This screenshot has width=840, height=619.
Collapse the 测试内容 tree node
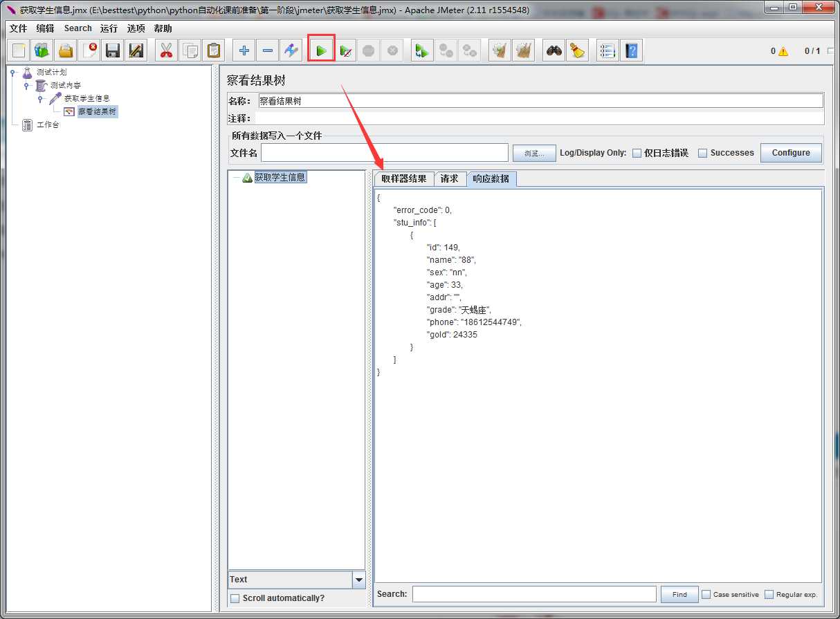tap(26, 86)
